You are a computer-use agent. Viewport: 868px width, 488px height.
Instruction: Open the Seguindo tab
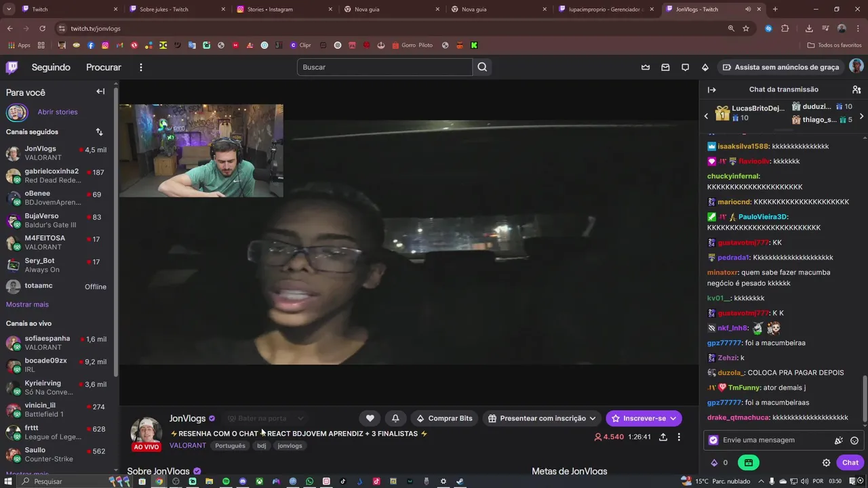(51, 67)
